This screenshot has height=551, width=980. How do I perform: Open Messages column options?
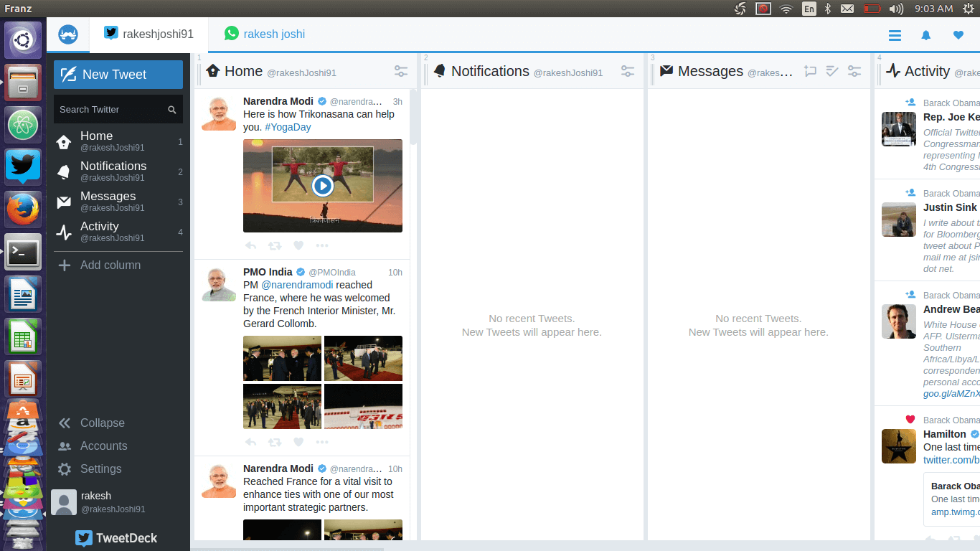click(x=854, y=71)
